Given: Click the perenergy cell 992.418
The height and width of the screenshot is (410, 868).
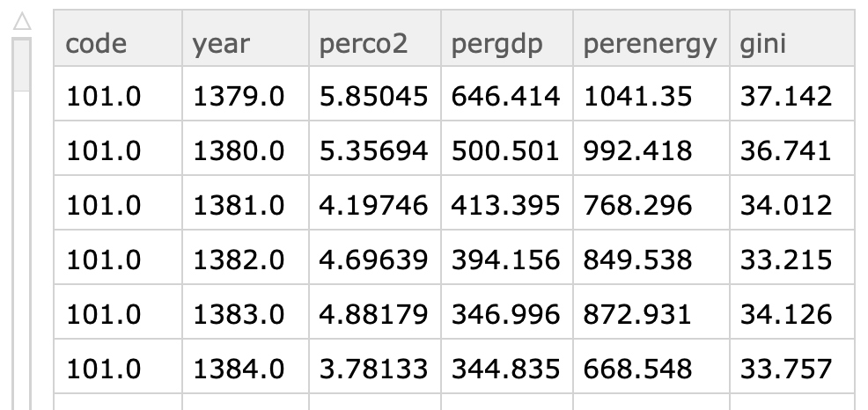Looking at the screenshot, I should [651, 149].
